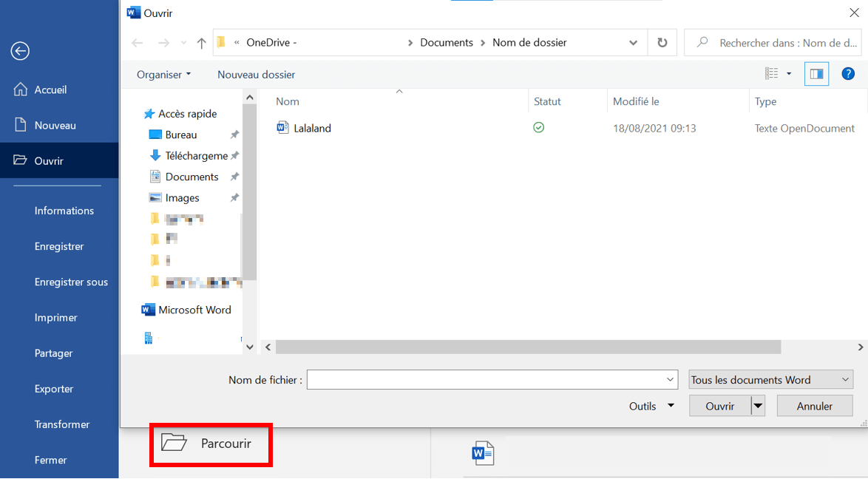Expand the Outils dropdown
This screenshot has width=868, height=479.
pyautogui.click(x=651, y=406)
